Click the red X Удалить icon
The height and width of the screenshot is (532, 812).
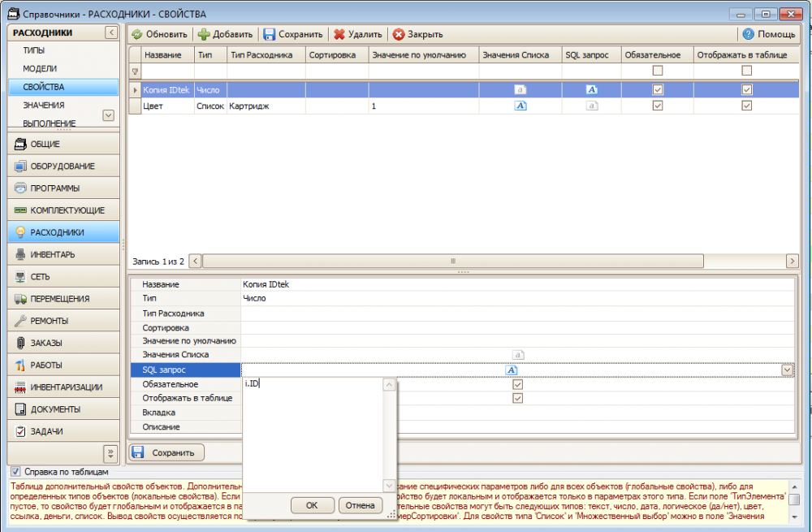point(339,35)
